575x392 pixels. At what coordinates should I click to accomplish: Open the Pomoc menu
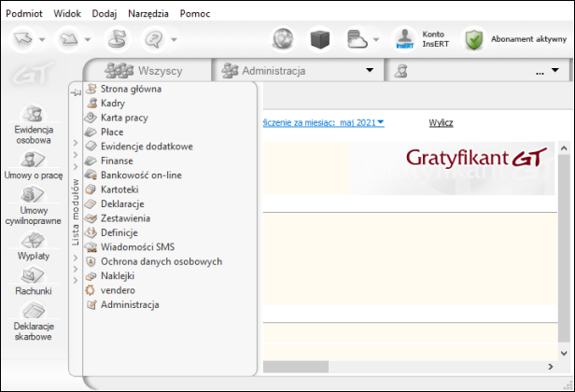[x=195, y=14]
